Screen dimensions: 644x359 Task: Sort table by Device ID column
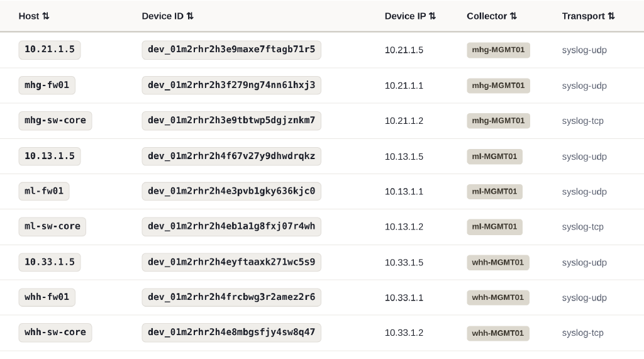pyautogui.click(x=167, y=16)
